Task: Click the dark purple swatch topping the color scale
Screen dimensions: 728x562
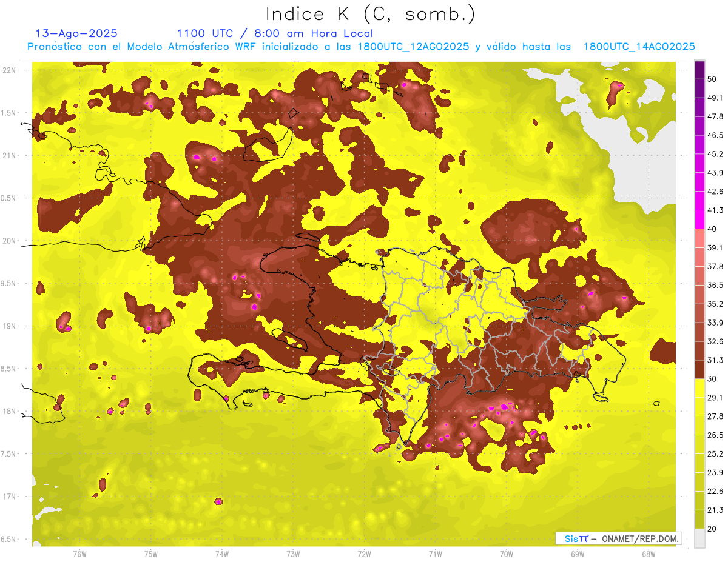Action: pyautogui.click(x=699, y=70)
